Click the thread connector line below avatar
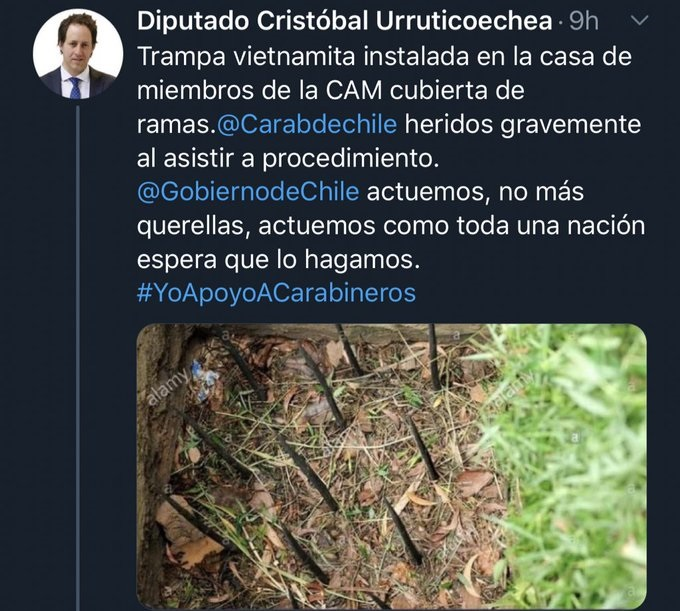The width and height of the screenshot is (680, 611). (x=78, y=358)
